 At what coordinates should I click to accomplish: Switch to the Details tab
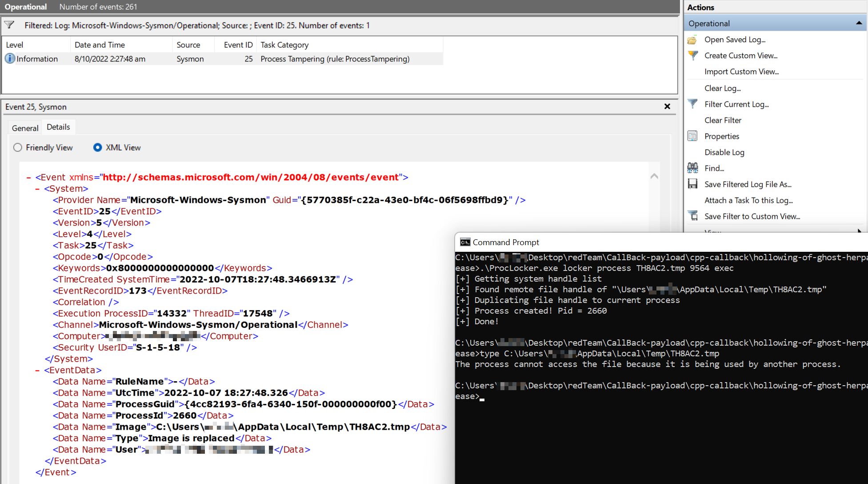[x=58, y=127]
